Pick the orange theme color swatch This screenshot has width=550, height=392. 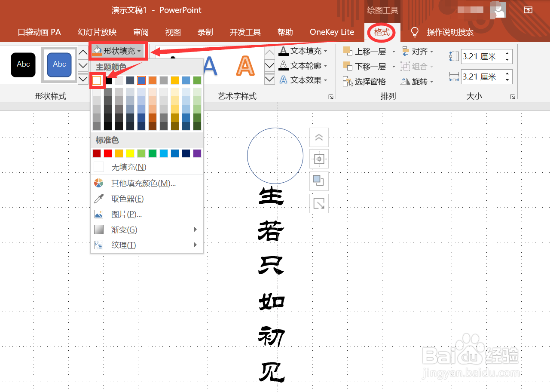pos(153,80)
